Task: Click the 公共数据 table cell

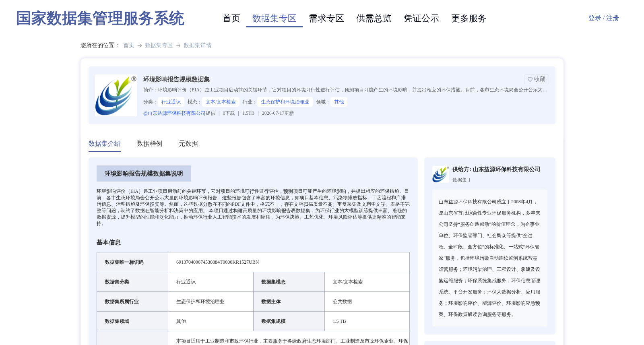Action: point(343,302)
